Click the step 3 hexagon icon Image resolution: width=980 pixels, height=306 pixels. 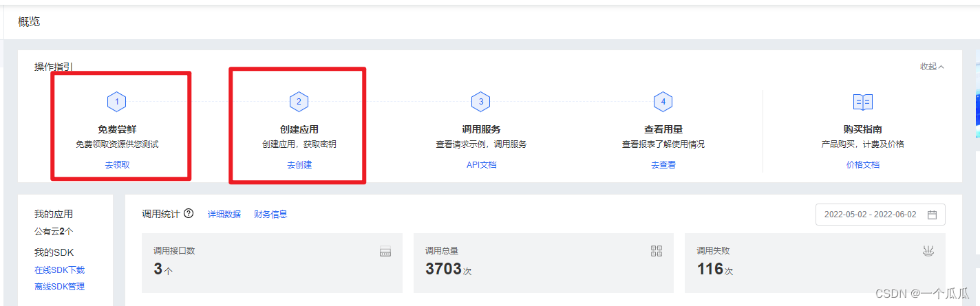click(x=481, y=102)
